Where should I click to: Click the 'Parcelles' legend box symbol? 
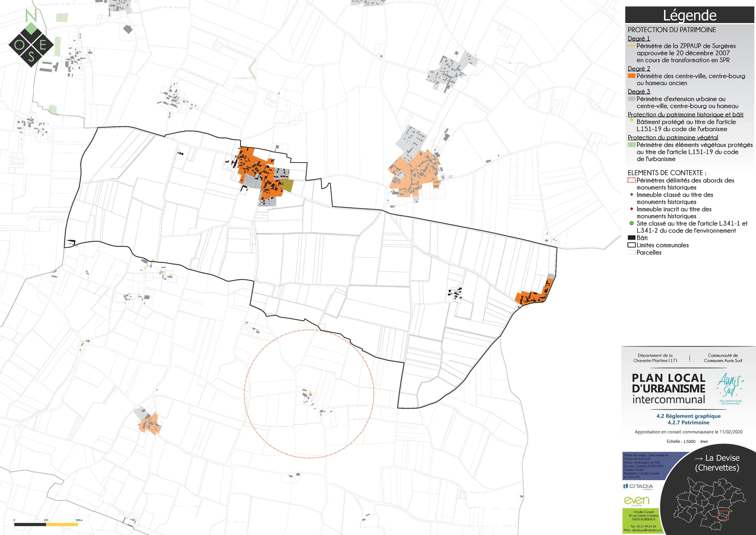(632, 252)
